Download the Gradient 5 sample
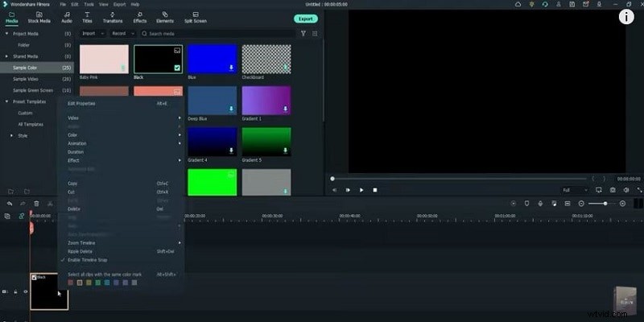The image size is (644, 322). click(286, 151)
